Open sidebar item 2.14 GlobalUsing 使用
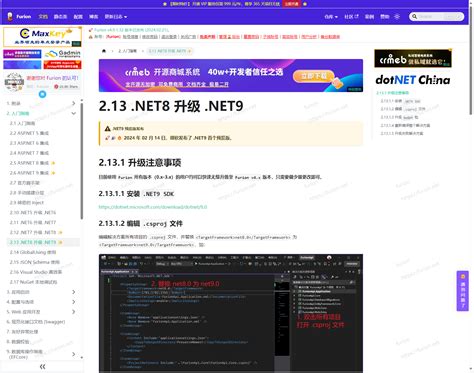Screen dimensions: 474x373 (x=33, y=252)
